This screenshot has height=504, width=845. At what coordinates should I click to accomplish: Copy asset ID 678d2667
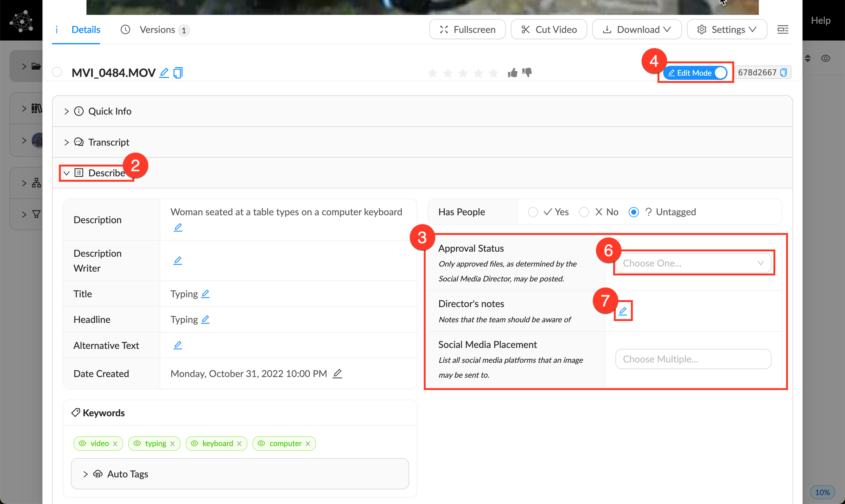784,73
